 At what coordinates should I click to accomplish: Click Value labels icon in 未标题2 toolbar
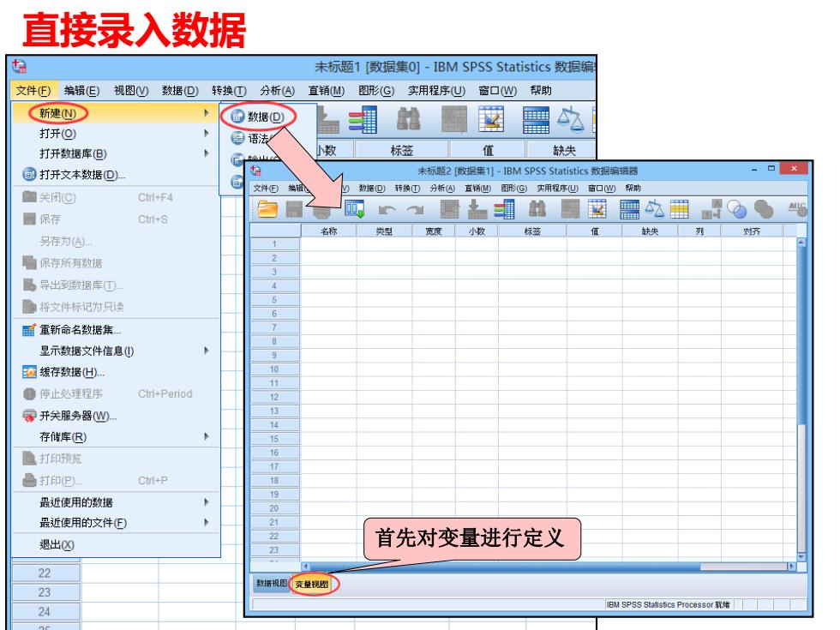tap(711, 209)
